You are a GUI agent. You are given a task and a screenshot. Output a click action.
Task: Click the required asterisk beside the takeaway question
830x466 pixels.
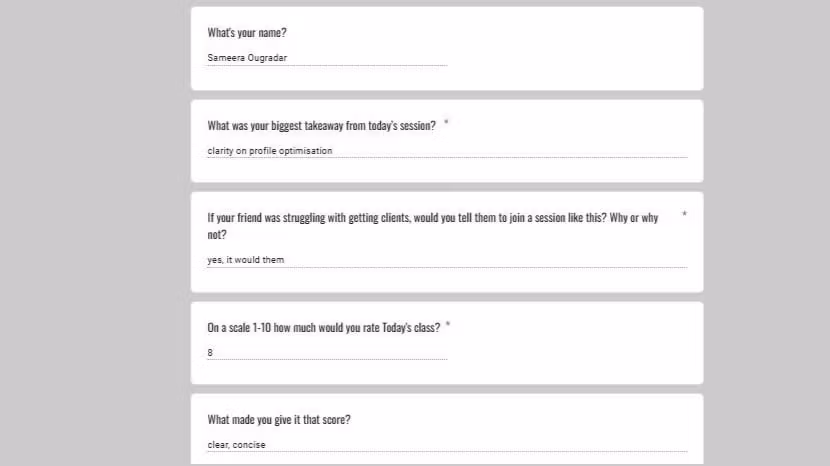pos(446,122)
